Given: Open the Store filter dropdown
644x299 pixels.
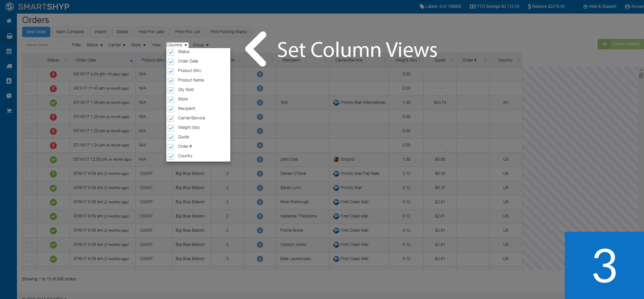Looking at the screenshot, I should pos(138,45).
